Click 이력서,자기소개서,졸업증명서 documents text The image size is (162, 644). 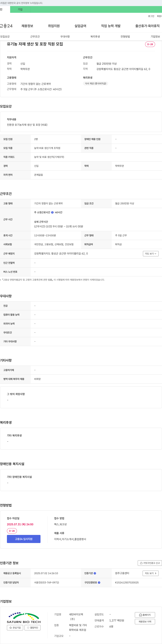[70, 539]
